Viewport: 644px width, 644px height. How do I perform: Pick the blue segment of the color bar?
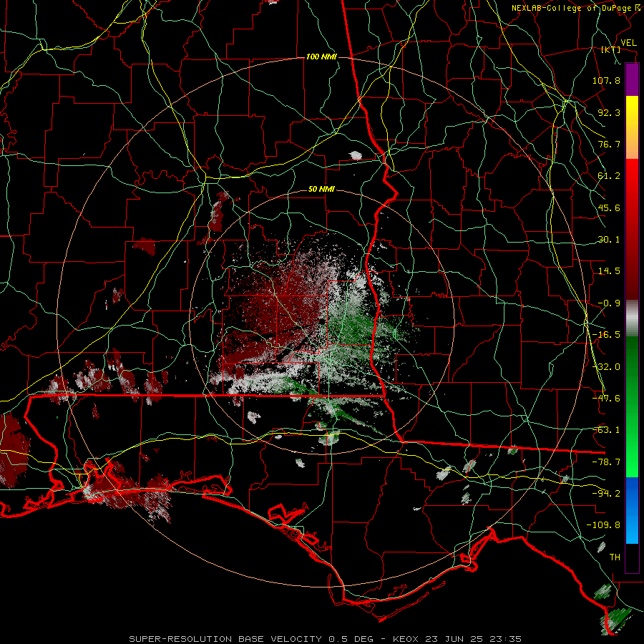point(632,510)
